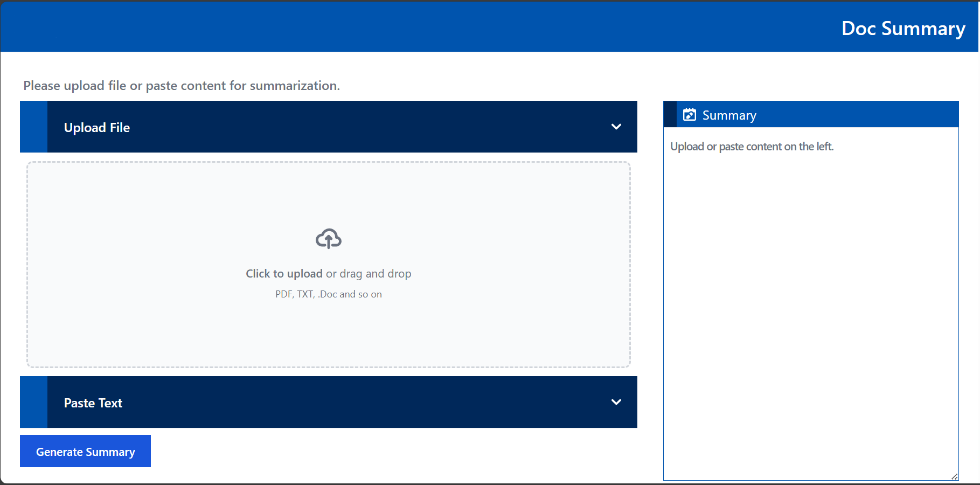Image resolution: width=980 pixels, height=485 pixels.
Task: Click the dark blue square left of Upload File
Action: pos(33,127)
